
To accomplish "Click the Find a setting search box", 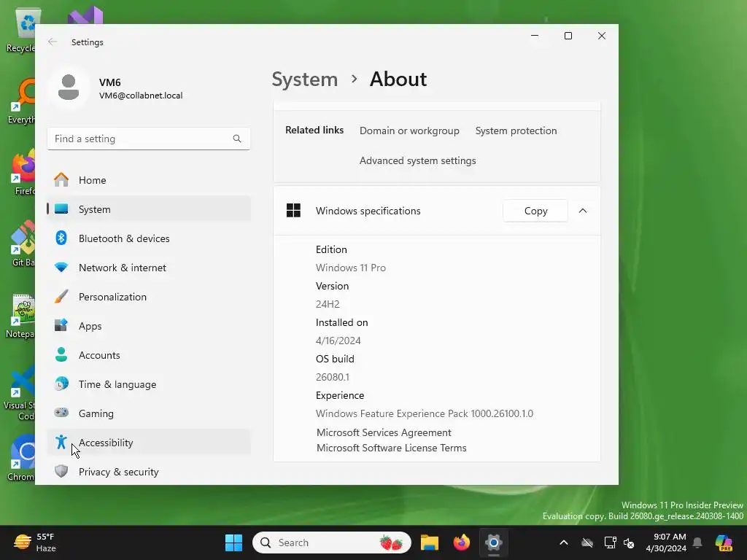I will coord(149,139).
